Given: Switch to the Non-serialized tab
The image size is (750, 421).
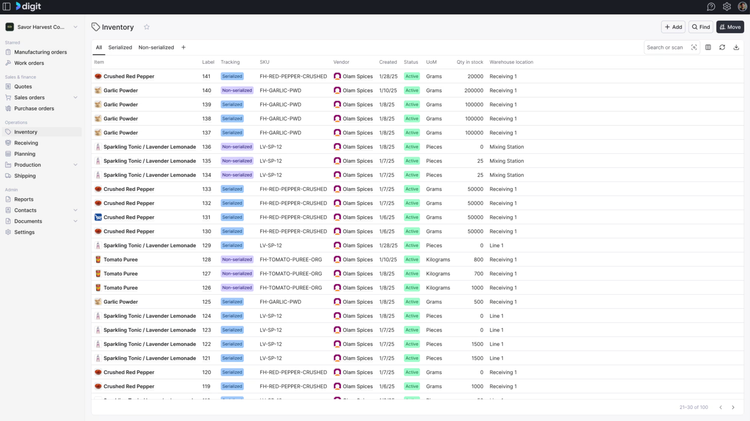Looking at the screenshot, I should [x=156, y=47].
